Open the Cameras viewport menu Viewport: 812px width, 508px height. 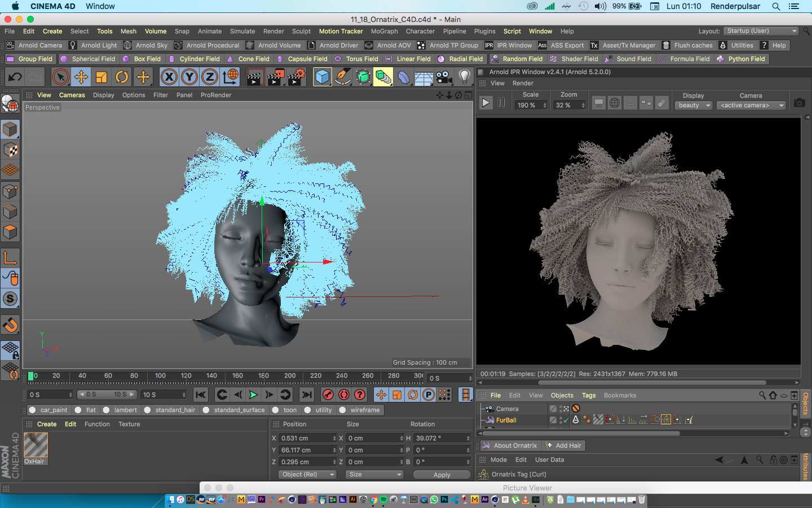pos(72,95)
